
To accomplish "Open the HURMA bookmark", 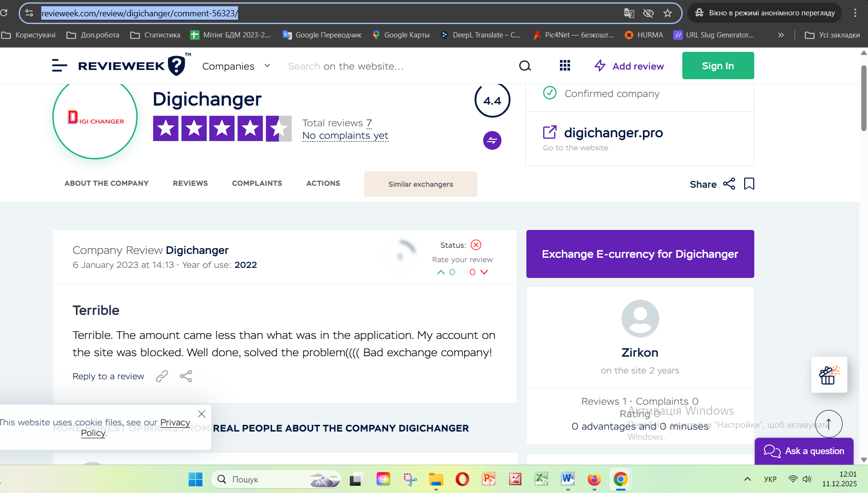I will (x=644, y=35).
